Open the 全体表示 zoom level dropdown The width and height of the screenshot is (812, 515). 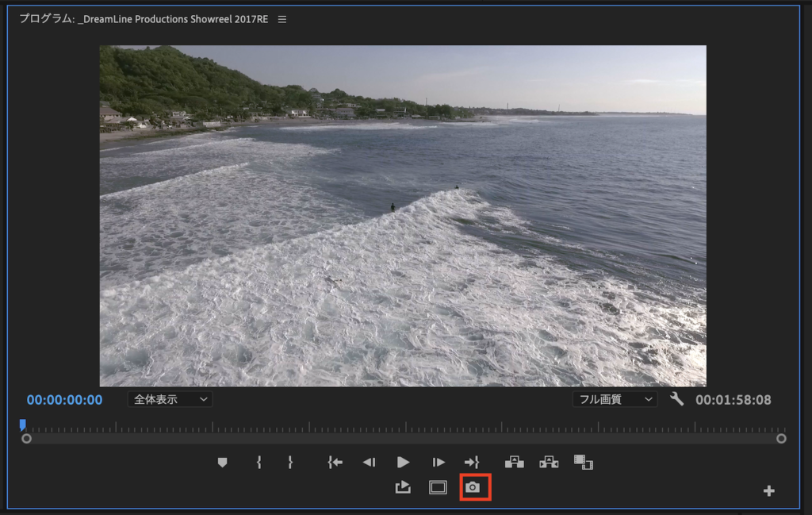click(170, 399)
